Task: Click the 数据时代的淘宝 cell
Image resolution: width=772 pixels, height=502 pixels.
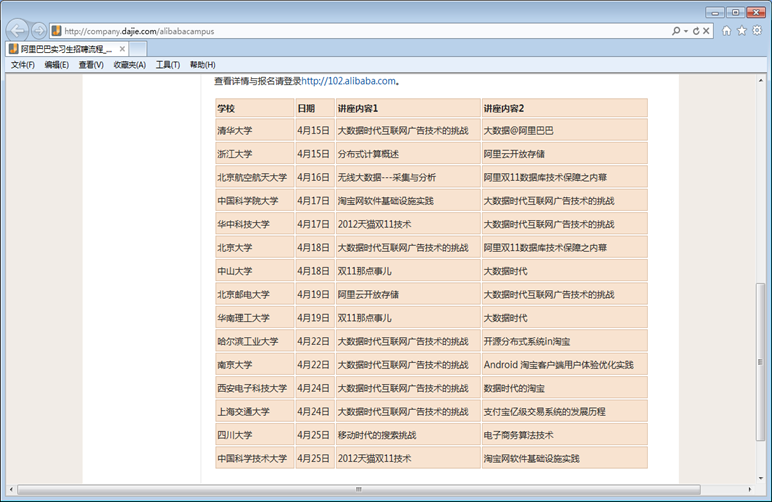Action: pyautogui.click(x=565, y=388)
